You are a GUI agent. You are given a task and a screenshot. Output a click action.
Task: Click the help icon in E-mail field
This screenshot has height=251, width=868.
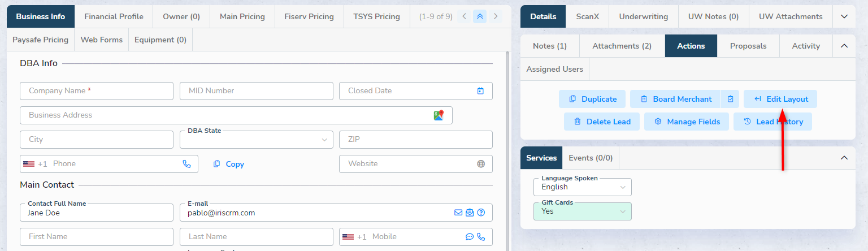(x=481, y=213)
